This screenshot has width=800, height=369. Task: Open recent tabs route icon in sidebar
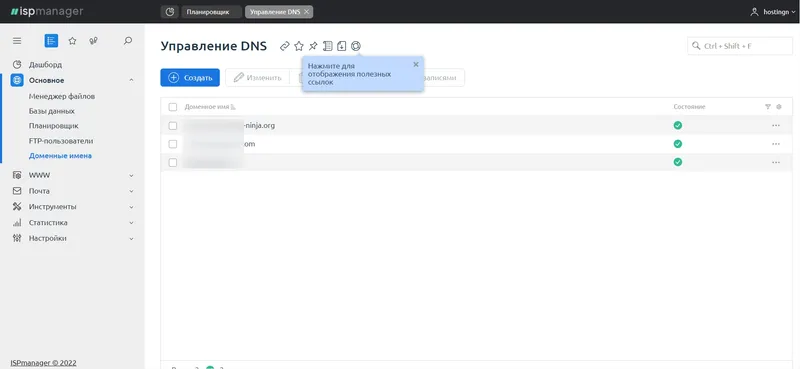(x=93, y=41)
